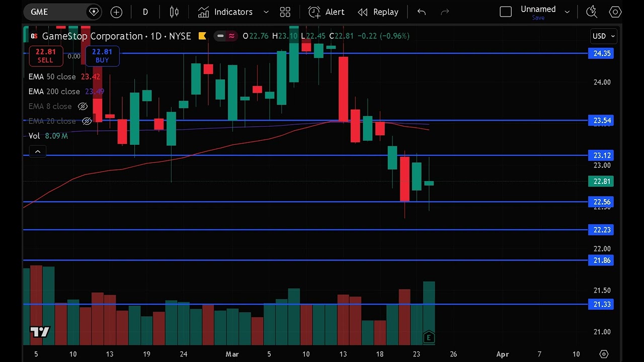Open the USD currency dropdown

pos(604,36)
